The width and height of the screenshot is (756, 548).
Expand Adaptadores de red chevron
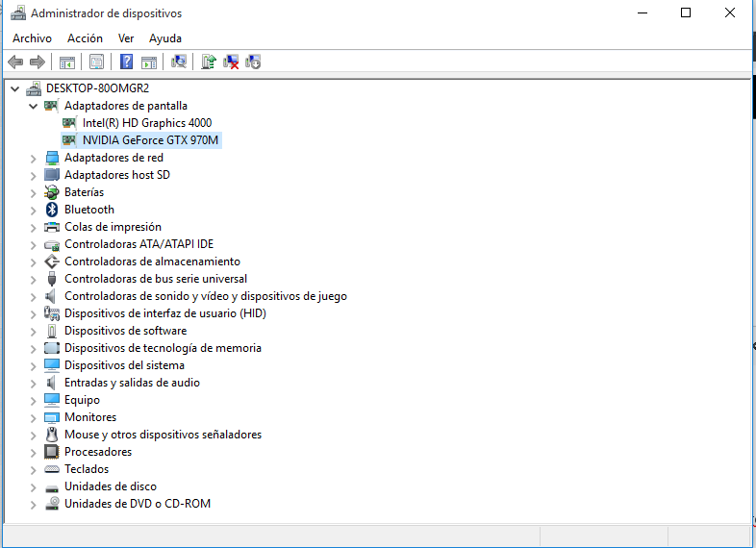tap(33, 158)
